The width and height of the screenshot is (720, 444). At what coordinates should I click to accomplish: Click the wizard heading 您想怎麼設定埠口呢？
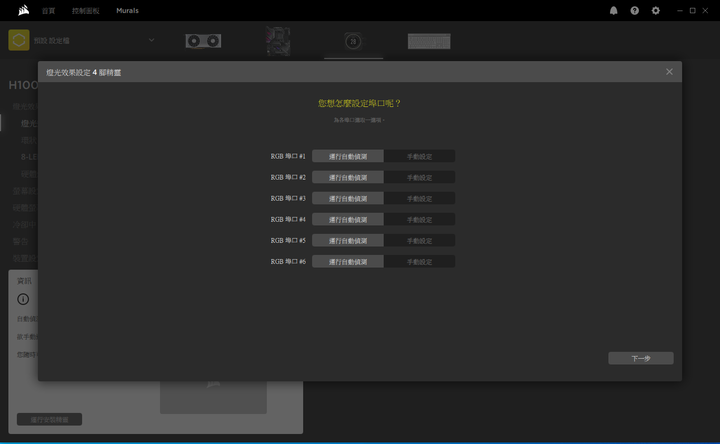coord(360,103)
